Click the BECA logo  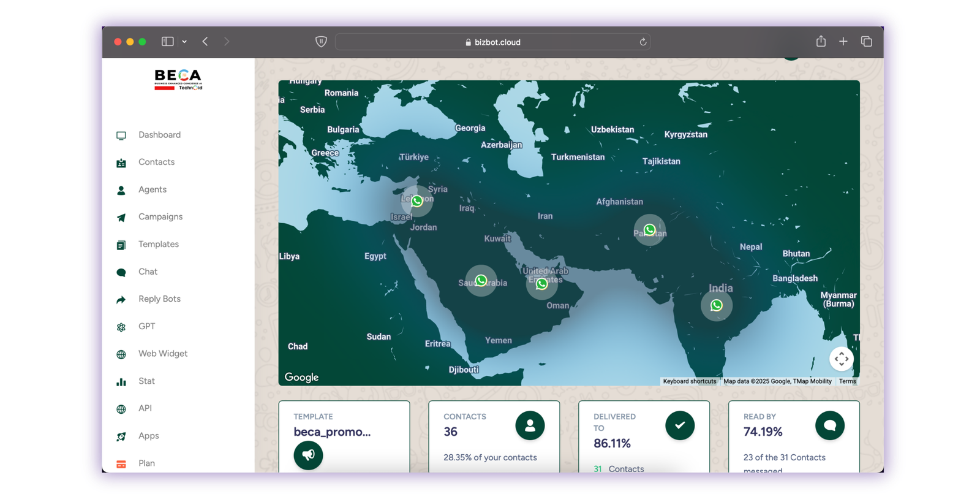point(178,80)
